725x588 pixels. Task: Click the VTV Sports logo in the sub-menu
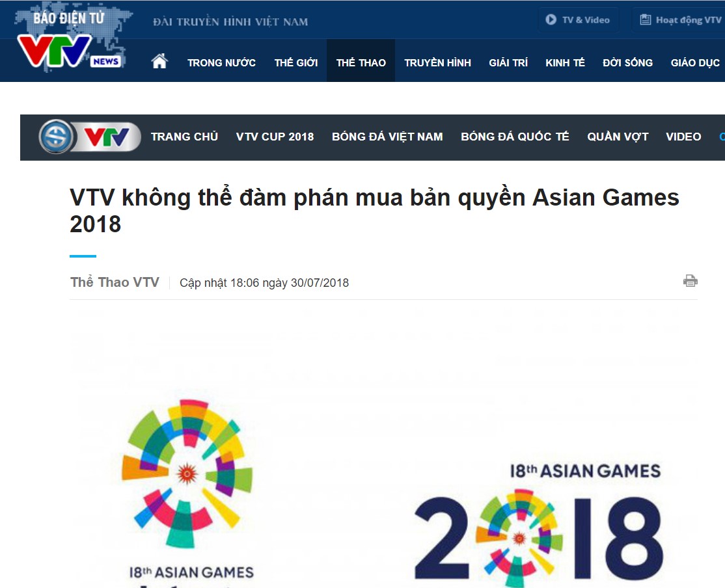tap(90, 137)
